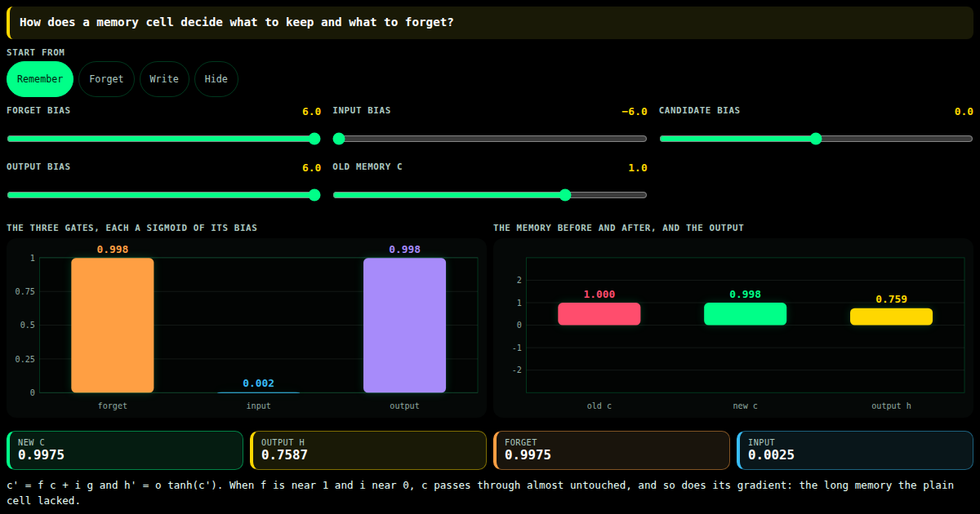Viewport: 980px width, 514px height.
Task: Select the red old c bar
Action: (x=599, y=314)
